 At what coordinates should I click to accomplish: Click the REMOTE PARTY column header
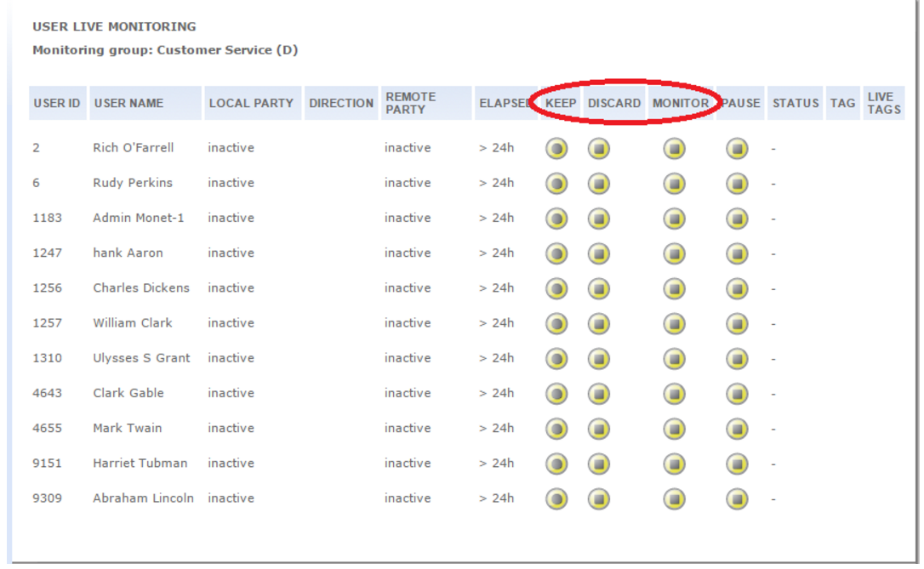coord(410,103)
